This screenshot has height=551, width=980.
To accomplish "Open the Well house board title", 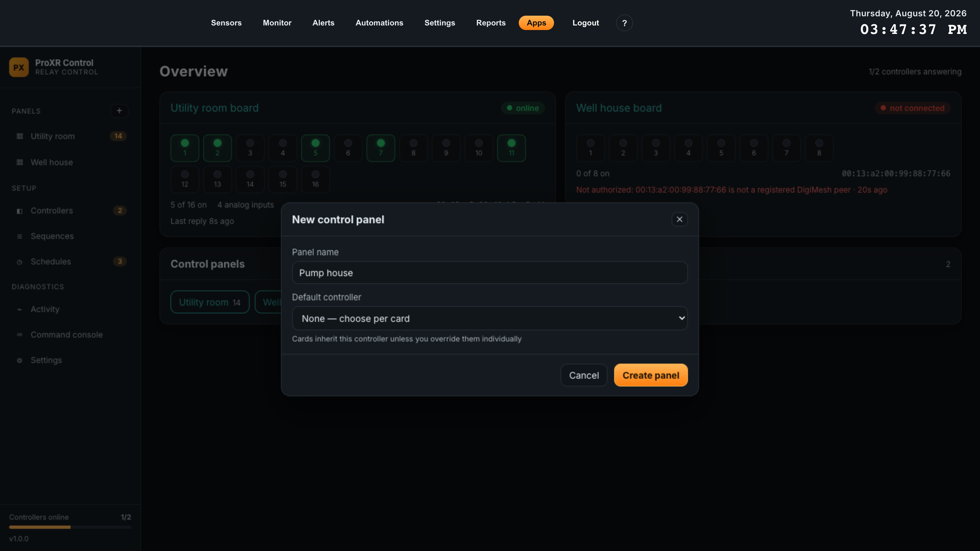I will pyautogui.click(x=619, y=108).
